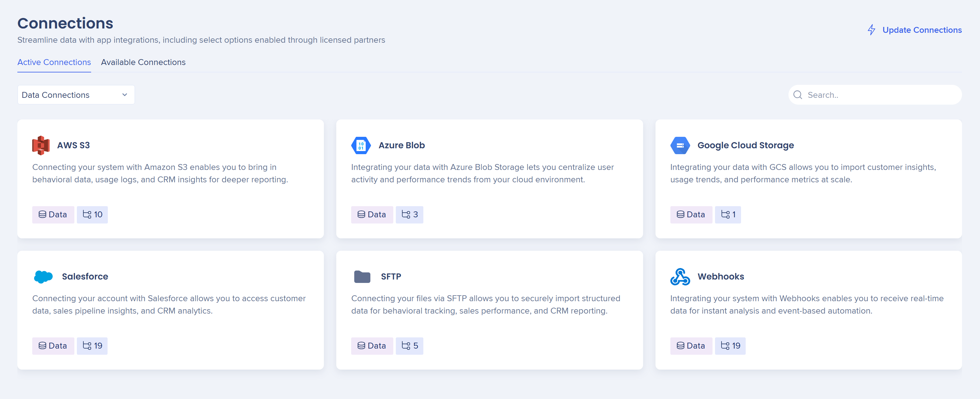Select the Active Connections tab
The image size is (980, 399).
pos(54,62)
